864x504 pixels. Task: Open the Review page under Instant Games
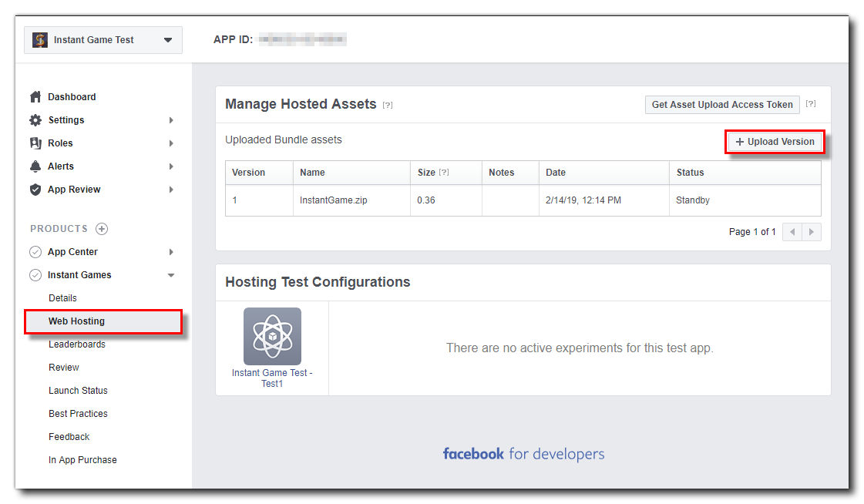(63, 368)
